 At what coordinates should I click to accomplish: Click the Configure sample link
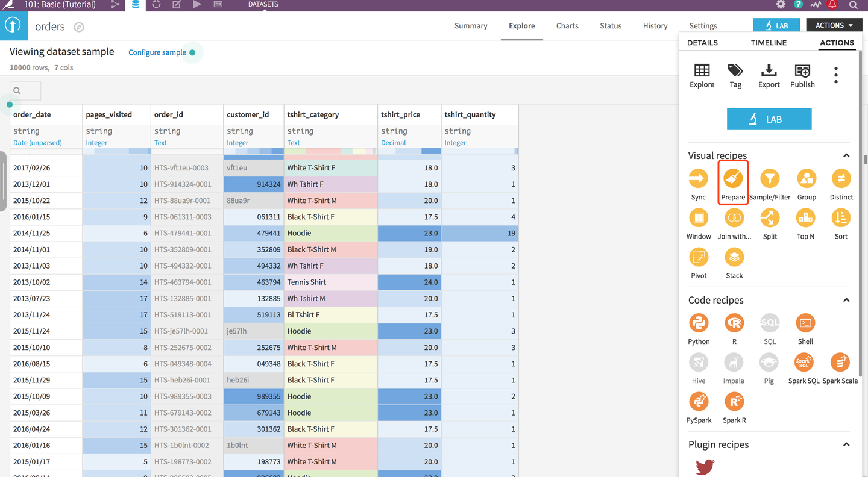pyautogui.click(x=157, y=52)
